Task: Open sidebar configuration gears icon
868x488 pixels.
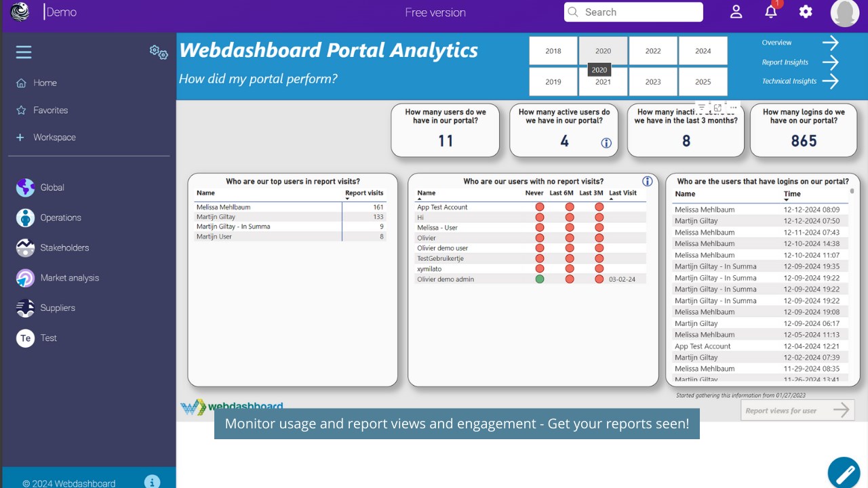Action: coord(159,52)
